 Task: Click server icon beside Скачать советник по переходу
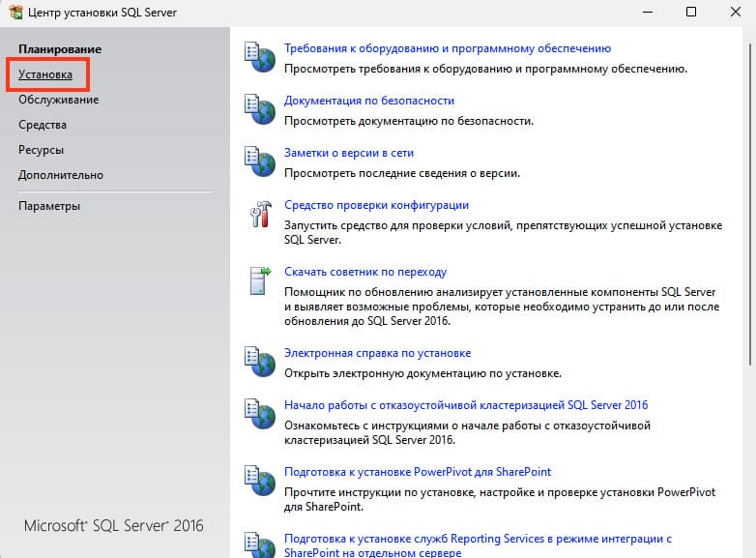[260, 280]
